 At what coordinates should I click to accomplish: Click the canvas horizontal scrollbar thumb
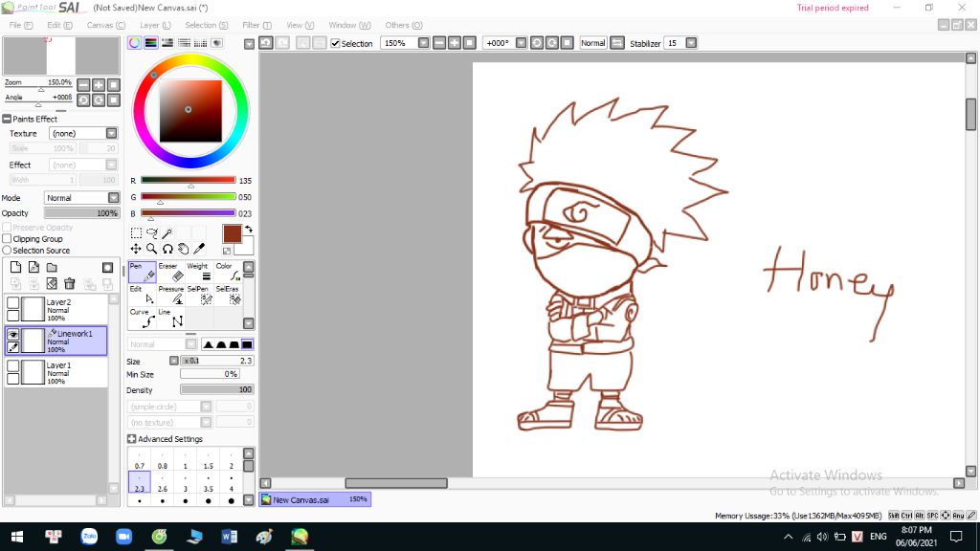(396, 483)
